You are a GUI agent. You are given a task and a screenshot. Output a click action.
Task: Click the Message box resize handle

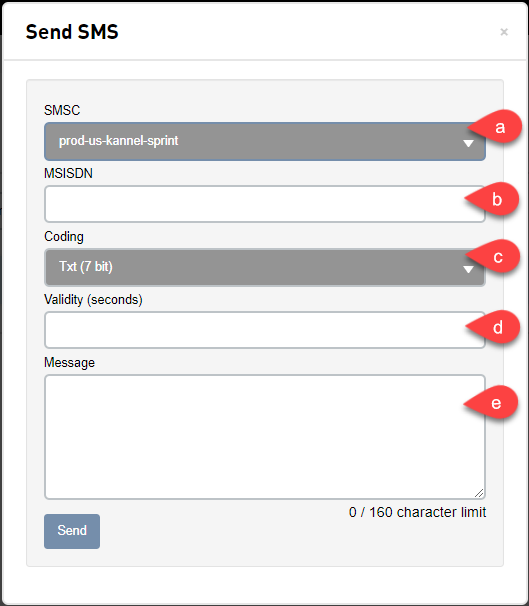click(479, 493)
